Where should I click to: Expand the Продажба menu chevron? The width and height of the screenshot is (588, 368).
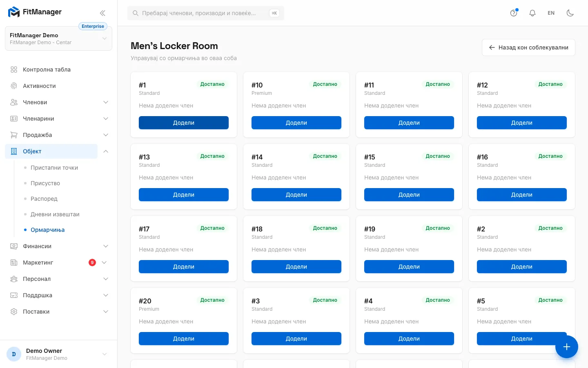tap(106, 135)
